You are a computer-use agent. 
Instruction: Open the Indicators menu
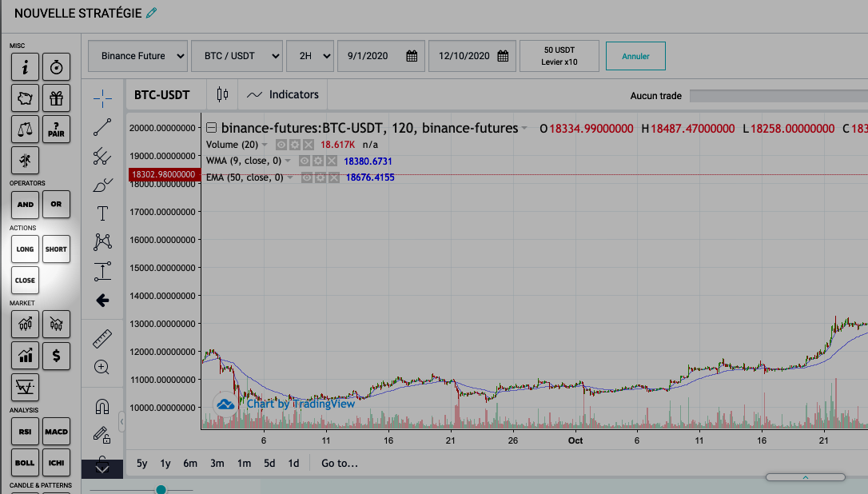point(283,94)
